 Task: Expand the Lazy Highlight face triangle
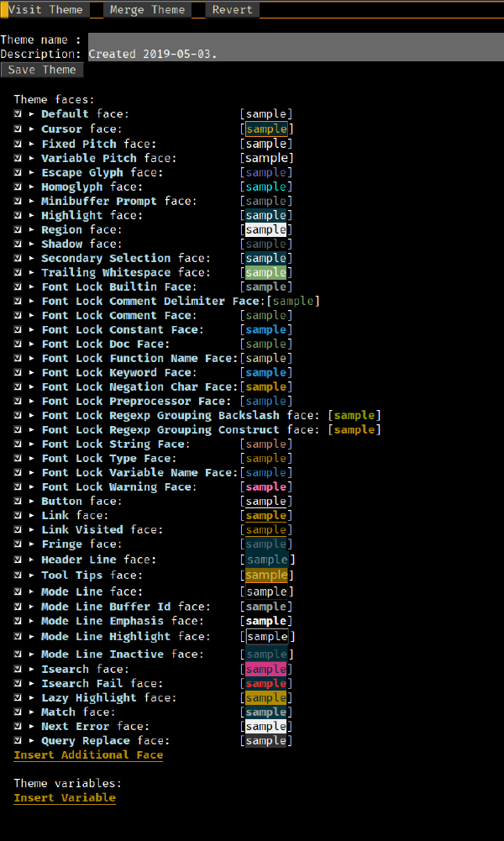[x=32, y=698]
